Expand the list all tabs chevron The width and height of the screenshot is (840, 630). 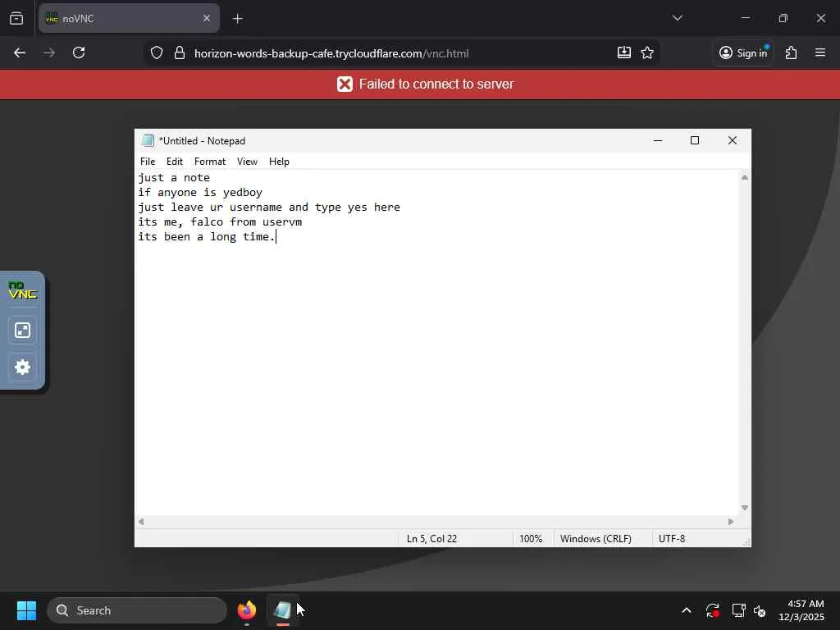(x=677, y=18)
